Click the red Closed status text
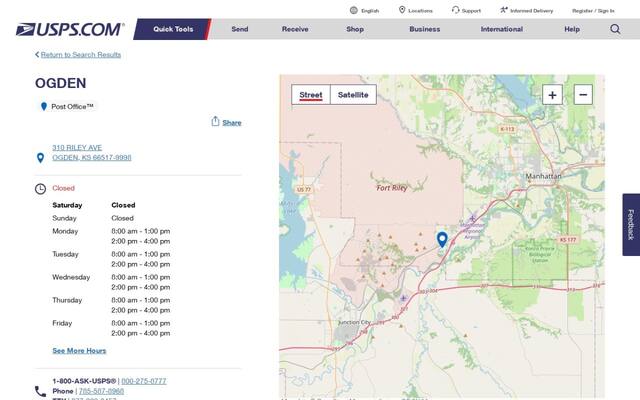 [63, 188]
